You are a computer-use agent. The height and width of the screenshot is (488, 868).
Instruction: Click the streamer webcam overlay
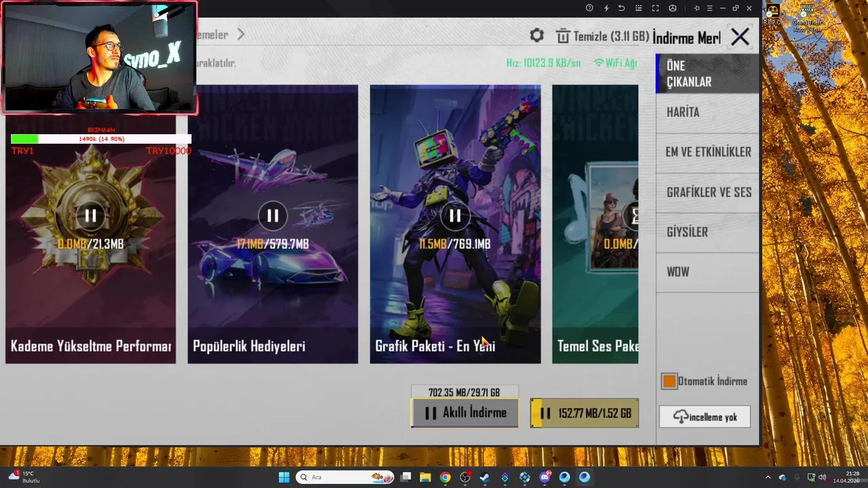pos(100,57)
